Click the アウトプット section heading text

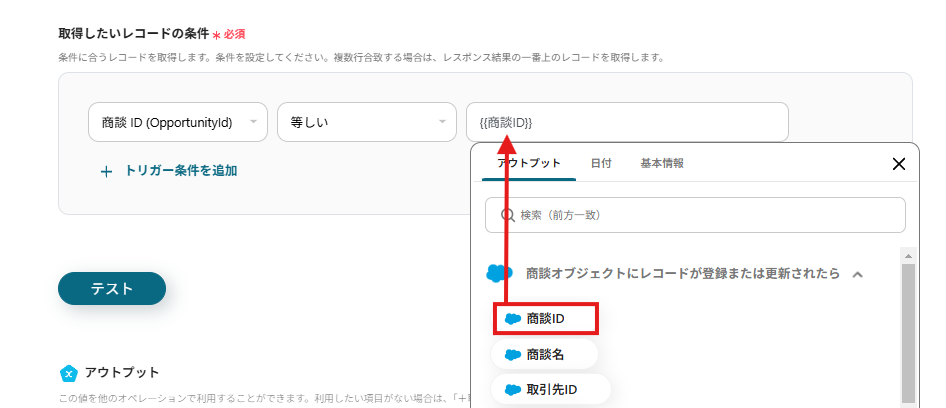pos(122,372)
